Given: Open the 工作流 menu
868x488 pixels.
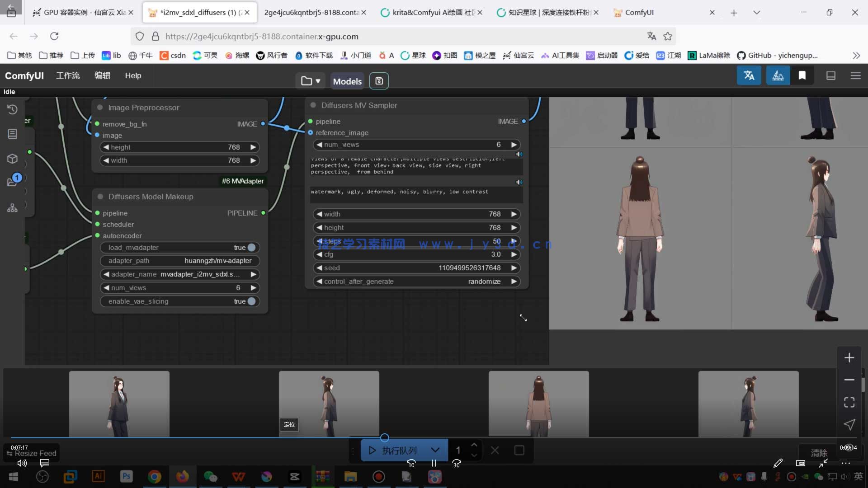Looking at the screenshot, I should click(x=68, y=75).
